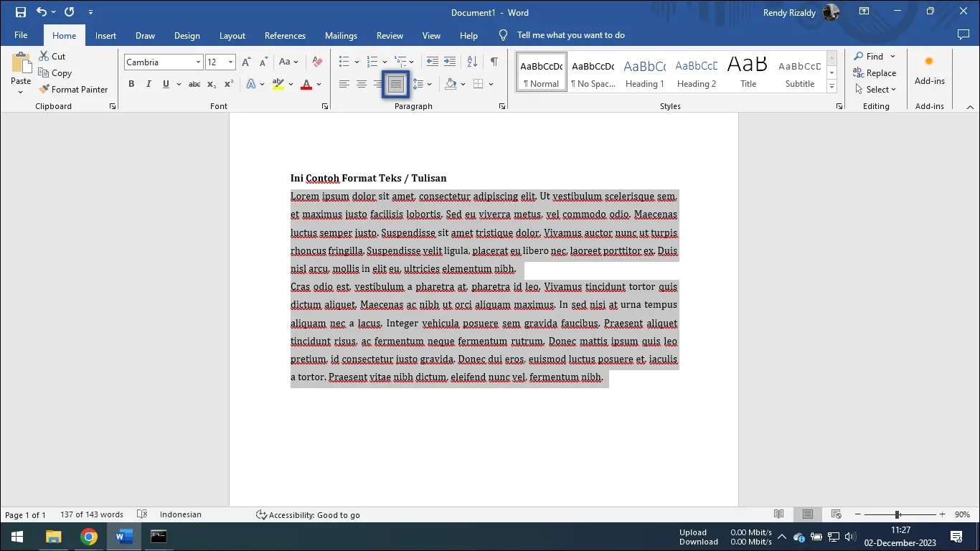Apply the Heading 1 style
The height and width of the screenshot is (551, 980).
(644, 71)
